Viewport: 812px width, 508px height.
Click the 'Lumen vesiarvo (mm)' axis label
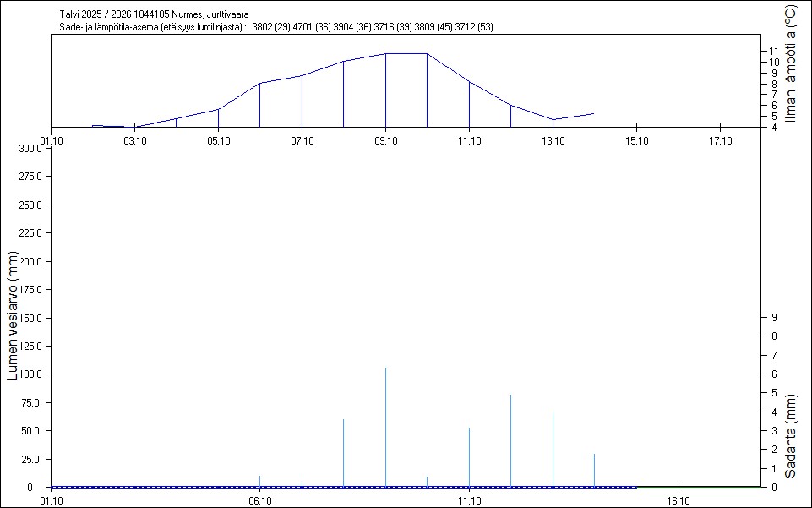click(14, 315)
